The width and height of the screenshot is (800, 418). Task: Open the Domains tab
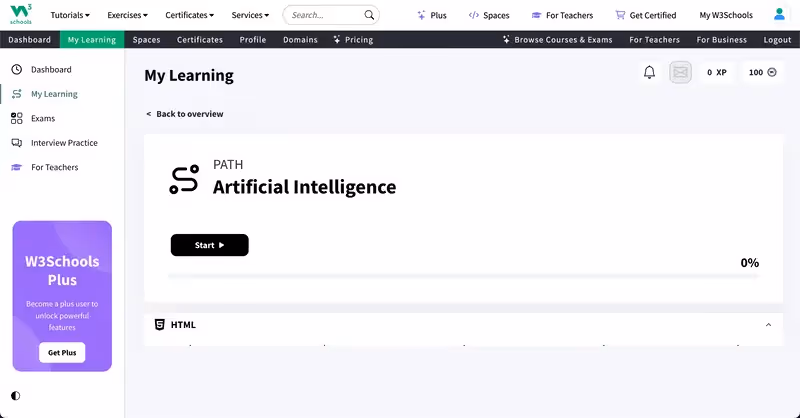(x=301, y=40)
